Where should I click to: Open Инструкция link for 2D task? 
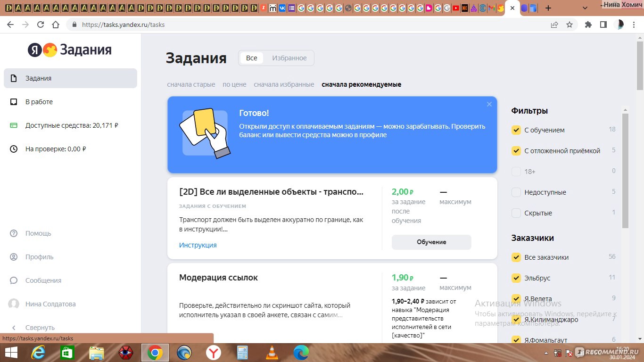click(x=198, y=245)
